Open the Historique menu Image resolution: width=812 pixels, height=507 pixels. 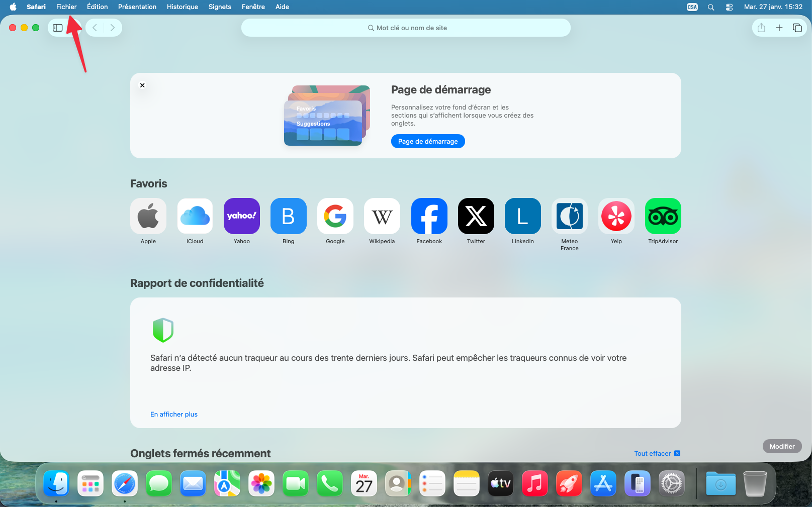click(183, 7)
